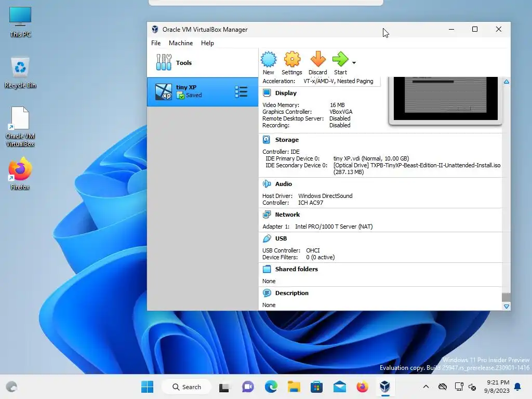Open the USB settings header link
532x399 pixels.
click(x=281, y=238)
